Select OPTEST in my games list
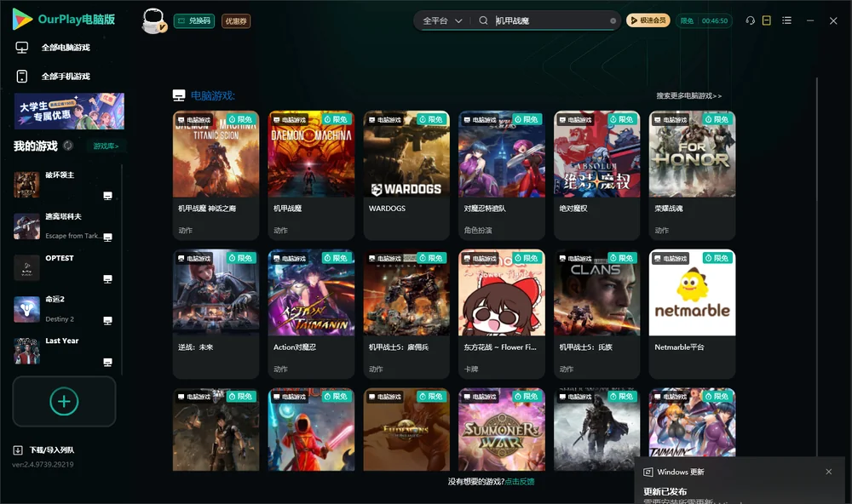 [x=64, y=267]
